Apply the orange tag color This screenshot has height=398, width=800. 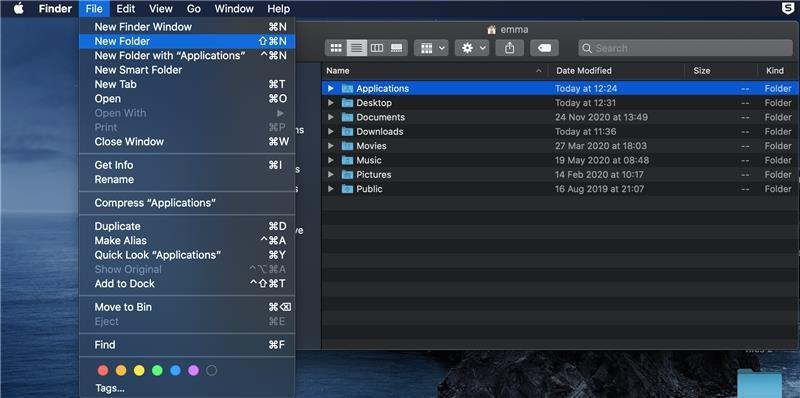[x=121, y=370]
